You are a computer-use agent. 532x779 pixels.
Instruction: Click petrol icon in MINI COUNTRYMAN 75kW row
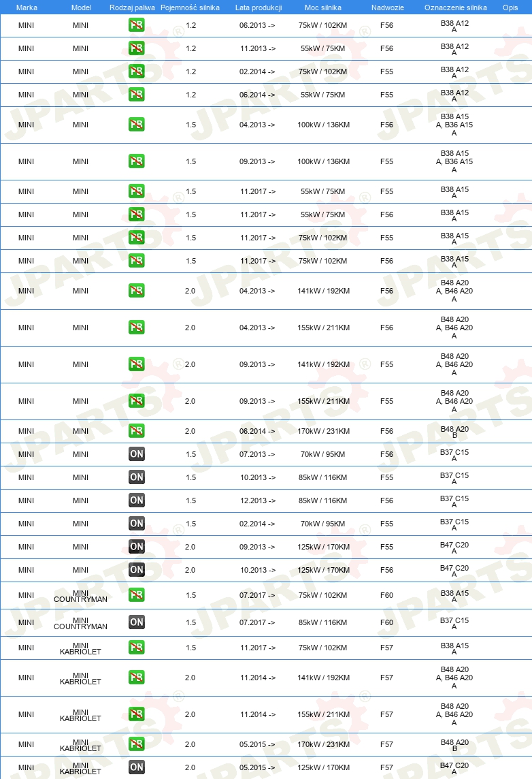(137, 594)
